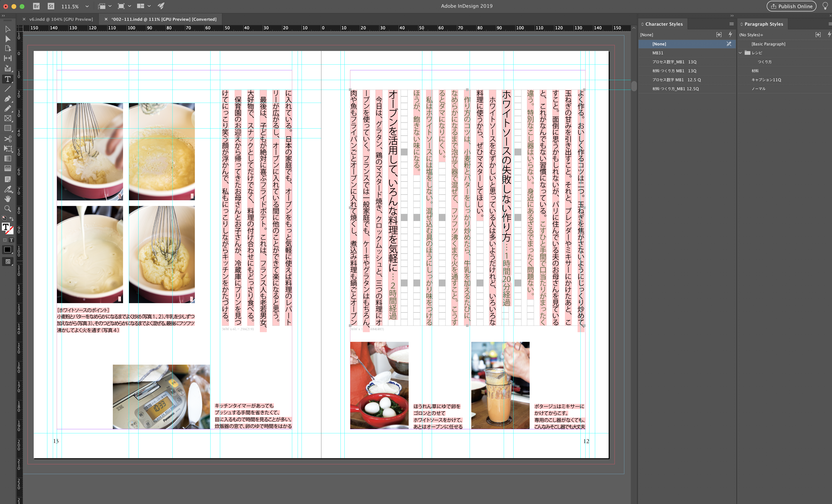This screenshot has width=832, height=504.
Task: Apply the MB31 character style
Action: point(657,53)
